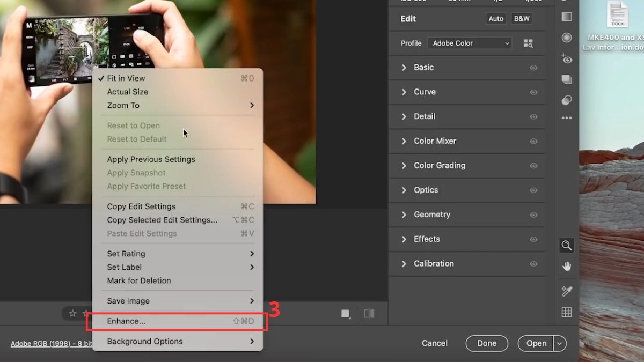Image resolution: width=644 pixels, height=362 pixels.
Task: Toggle visibility eye for Color Mixer panel
Action: (x=533, y=142)
